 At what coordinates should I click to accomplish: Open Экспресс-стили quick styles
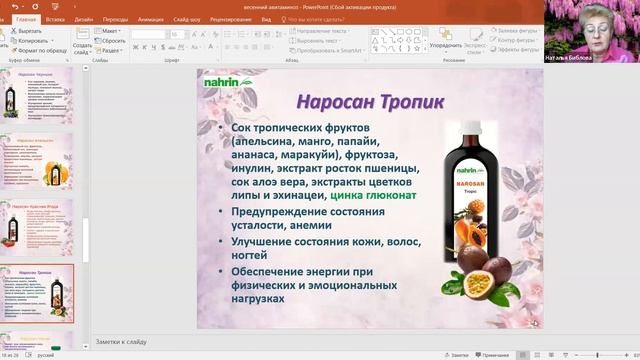click(475, 41)
